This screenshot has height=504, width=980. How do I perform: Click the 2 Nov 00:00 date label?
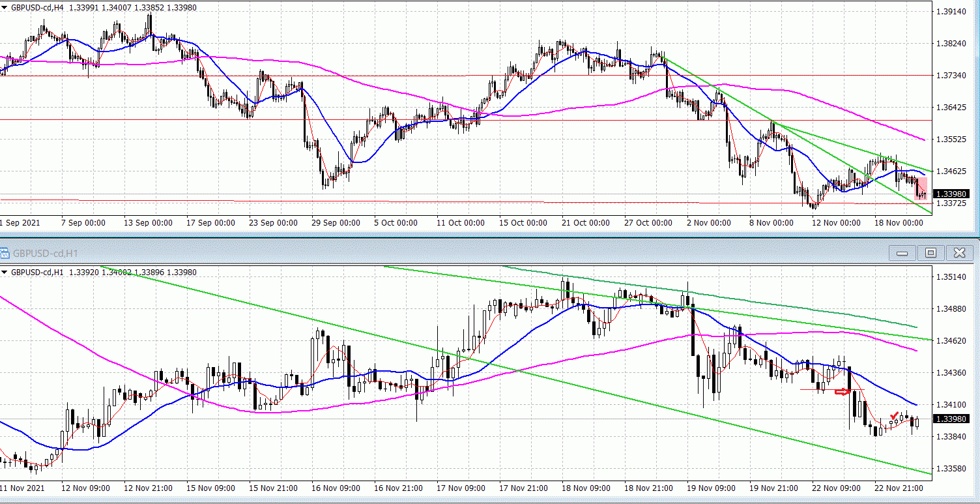(708, 223)
